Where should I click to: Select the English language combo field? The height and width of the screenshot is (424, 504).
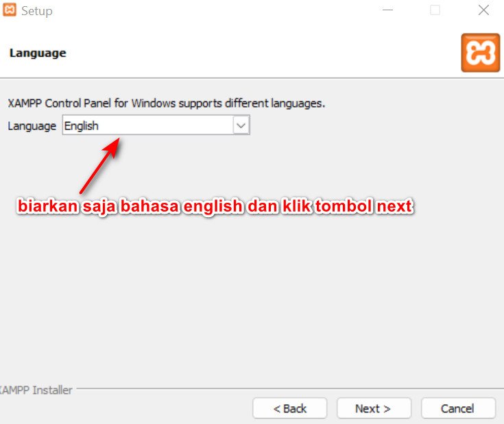click(156, 125)
